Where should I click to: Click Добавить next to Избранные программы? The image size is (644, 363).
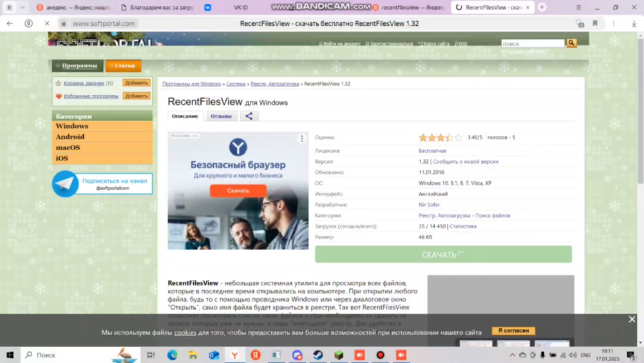(137, 96)
